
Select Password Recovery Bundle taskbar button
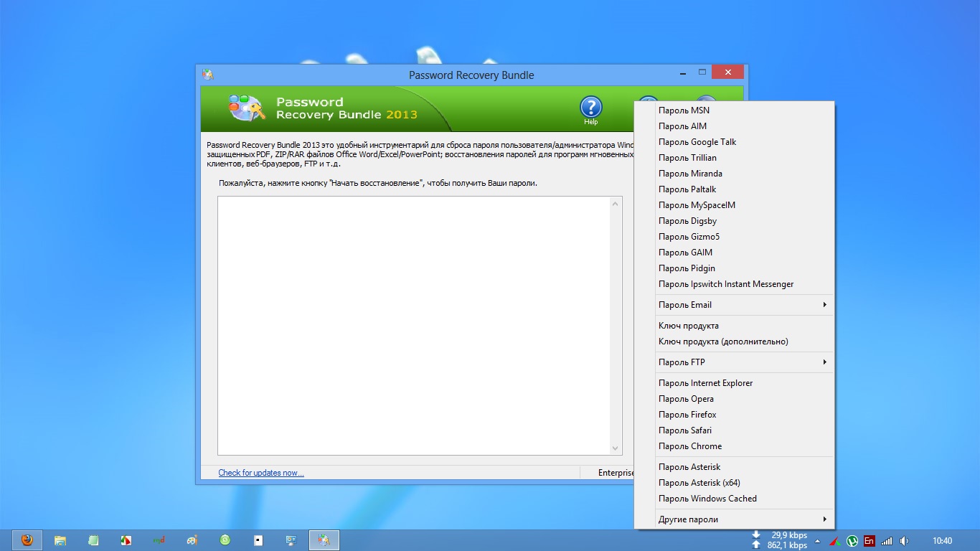pyautogui.click(x=324, y=540)
